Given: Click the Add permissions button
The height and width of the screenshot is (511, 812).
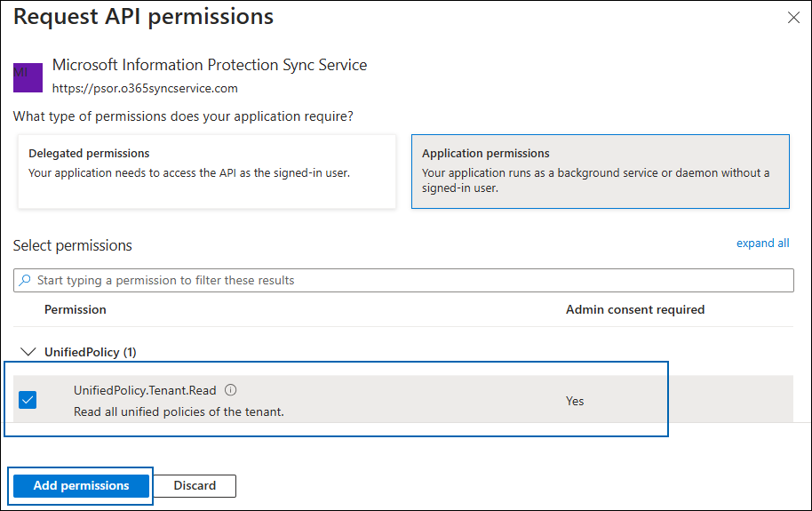Looking at the screenshot, I should [x=81, y=485].
